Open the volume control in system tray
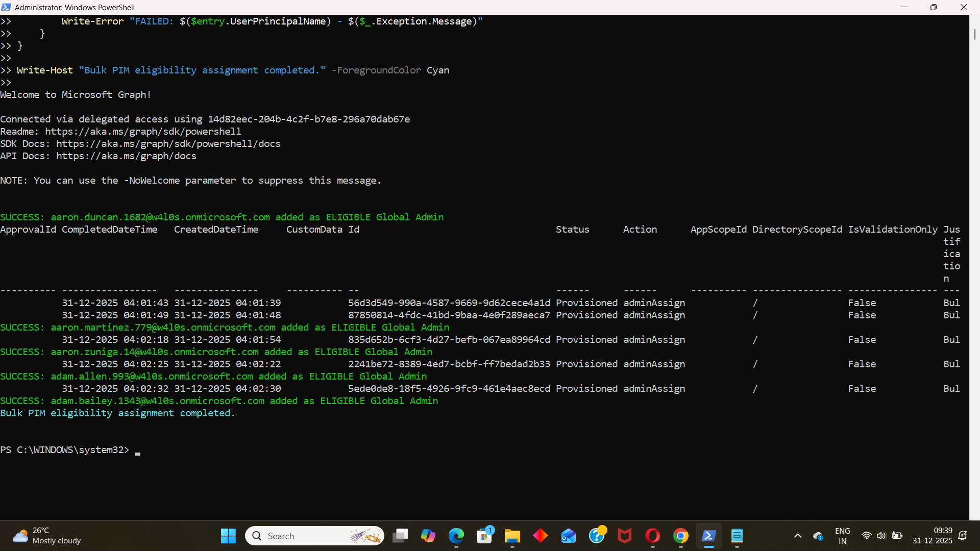 point(881,536)
